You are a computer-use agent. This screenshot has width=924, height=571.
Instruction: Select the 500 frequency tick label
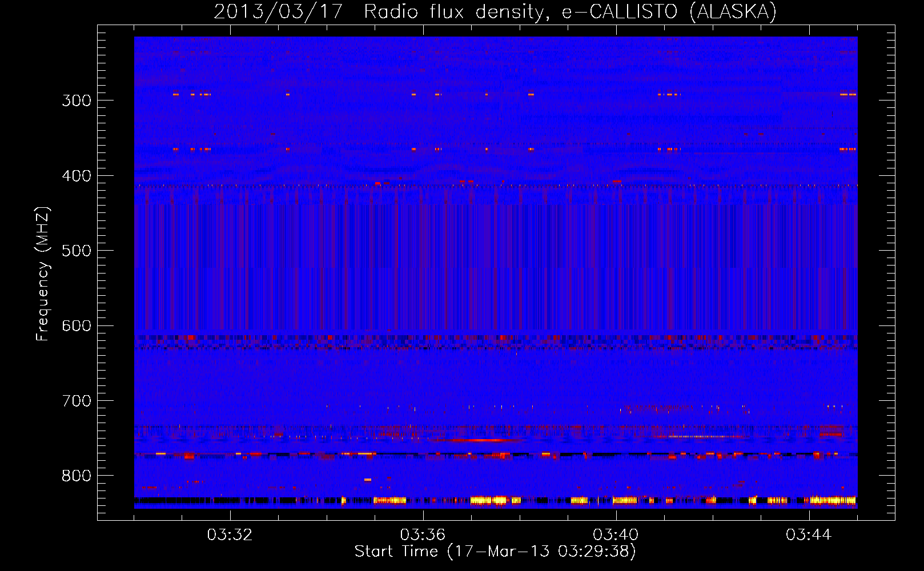[x=77, y=251]
